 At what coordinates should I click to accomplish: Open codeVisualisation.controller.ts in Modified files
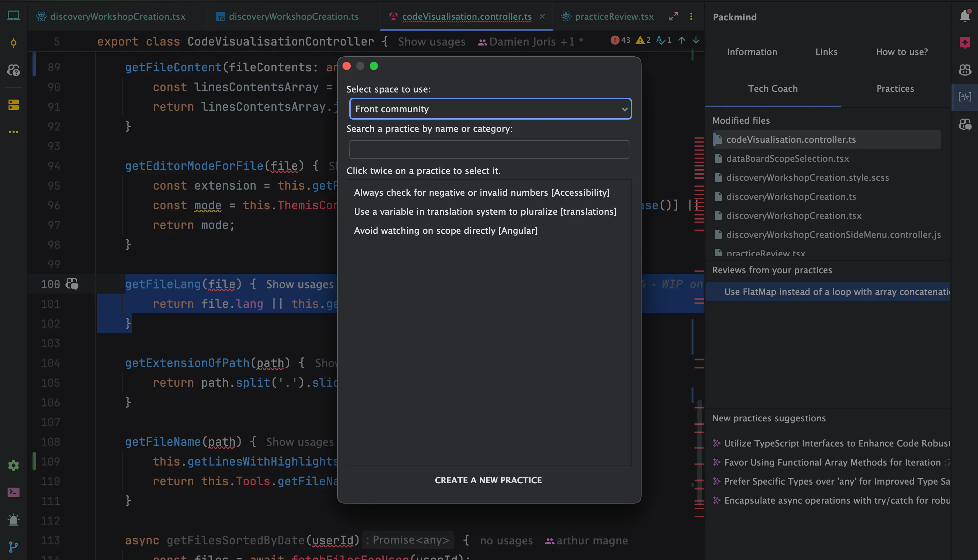click(x=826, y=139)
